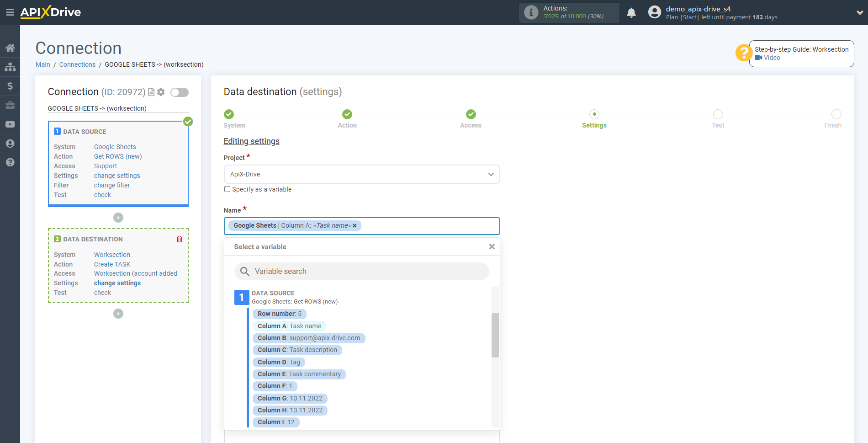Go to Main breadcrumb
Viewport: 868px width, 443px height.
(43, 64)
